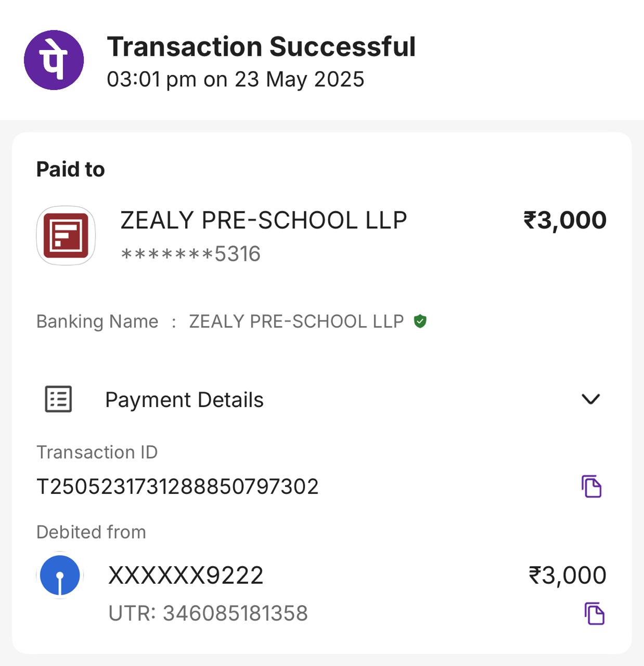Click the transaction date and time
The image size is (644, 666).
click(235, 80)
